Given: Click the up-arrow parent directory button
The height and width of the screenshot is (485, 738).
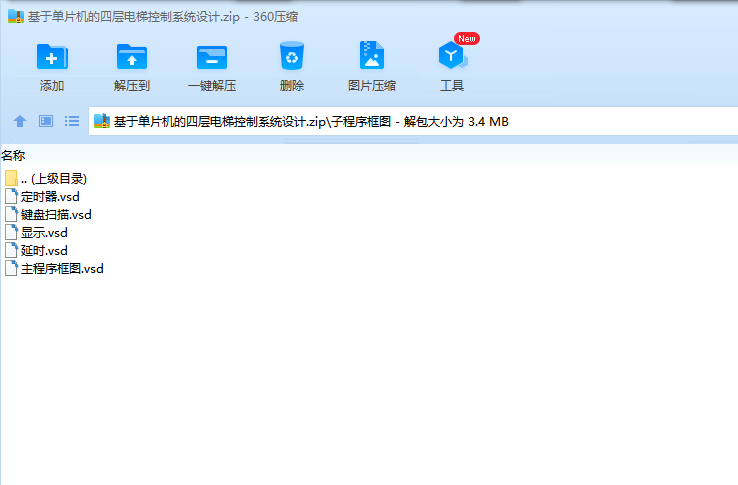Looking at the screenshot, I should 20,121.
